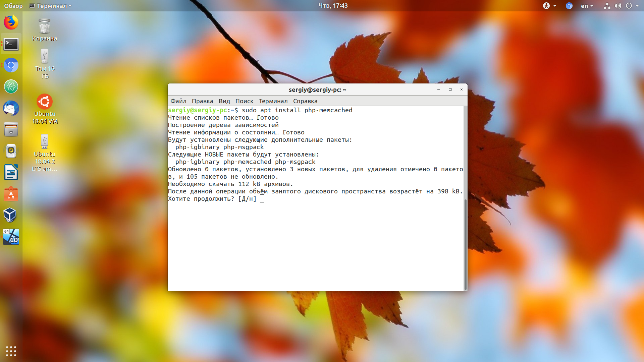Click the sergiy@sergiy-pc prompt text

(198, 110)
